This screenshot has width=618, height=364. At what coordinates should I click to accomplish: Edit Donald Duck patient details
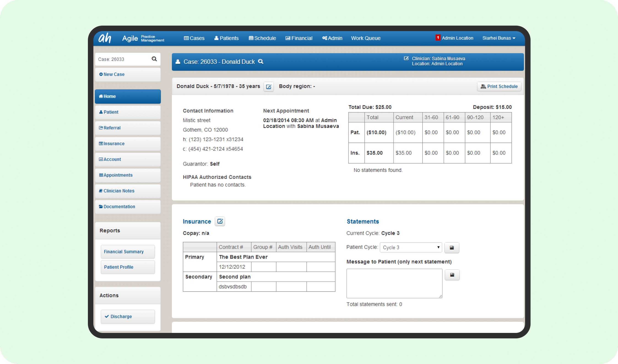269,87
